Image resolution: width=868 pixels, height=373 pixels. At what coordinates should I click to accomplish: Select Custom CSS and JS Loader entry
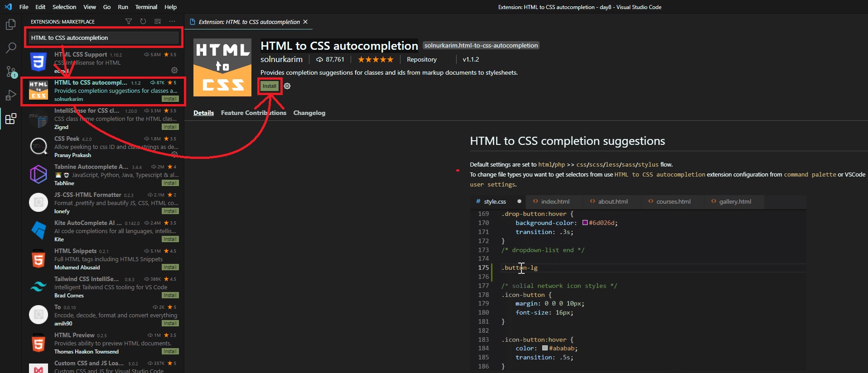coord(103,366)
